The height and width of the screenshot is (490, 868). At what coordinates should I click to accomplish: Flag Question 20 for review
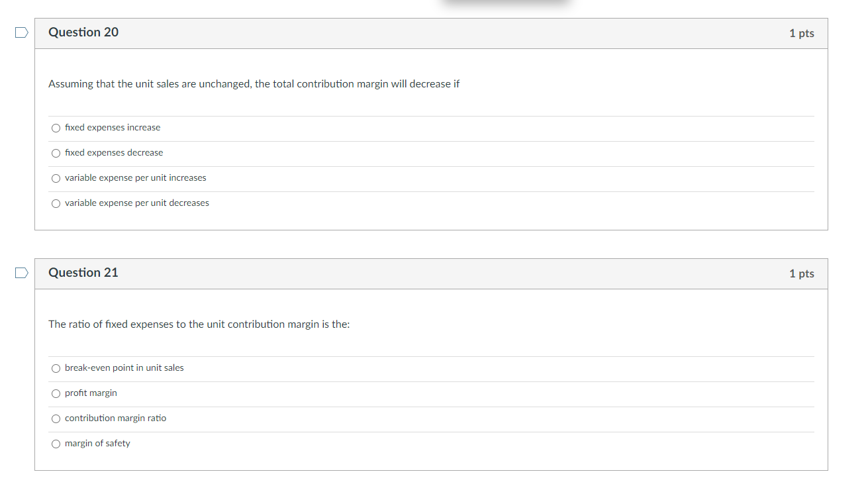(x=22, y=32)
